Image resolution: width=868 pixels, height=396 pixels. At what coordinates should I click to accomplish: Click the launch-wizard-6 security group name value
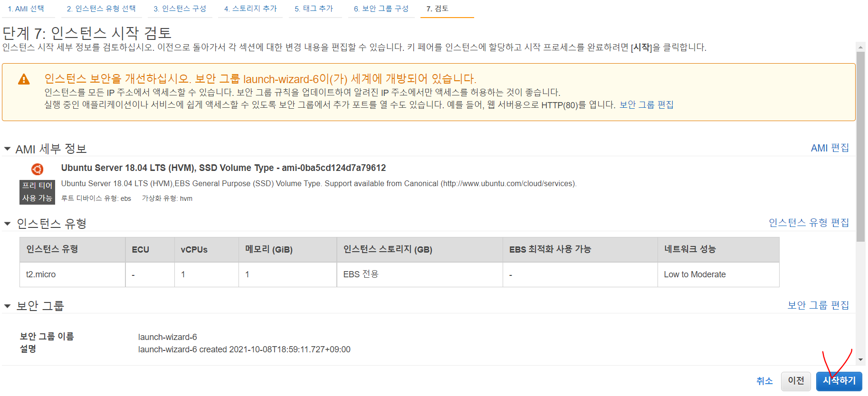click(168, 337)
